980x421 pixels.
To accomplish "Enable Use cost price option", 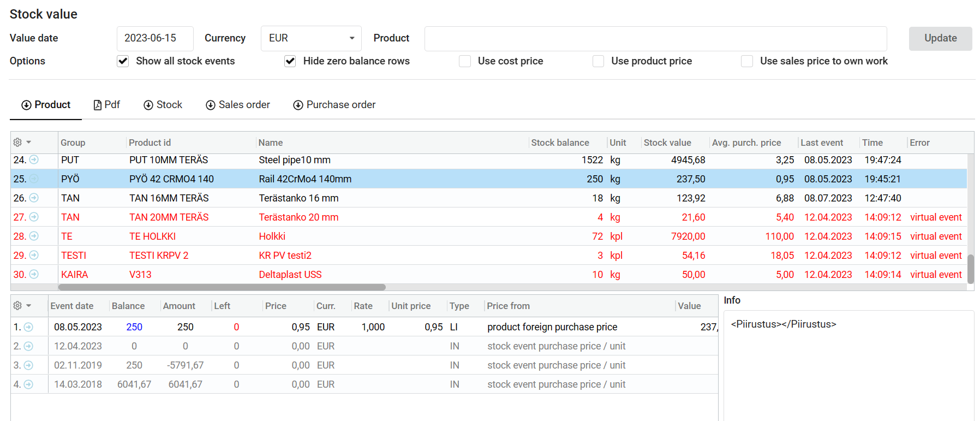I will pos(465,61).
